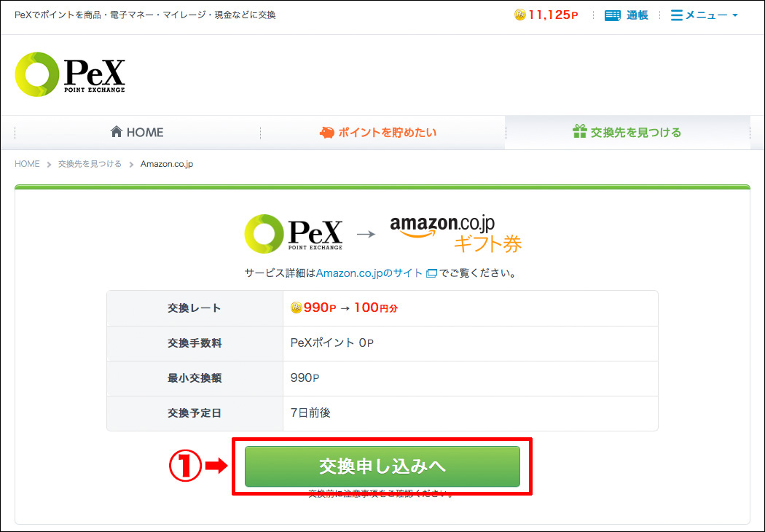Click the coin icon in the 交換レート row
The image size is (765, 532).
pos(296,308)
